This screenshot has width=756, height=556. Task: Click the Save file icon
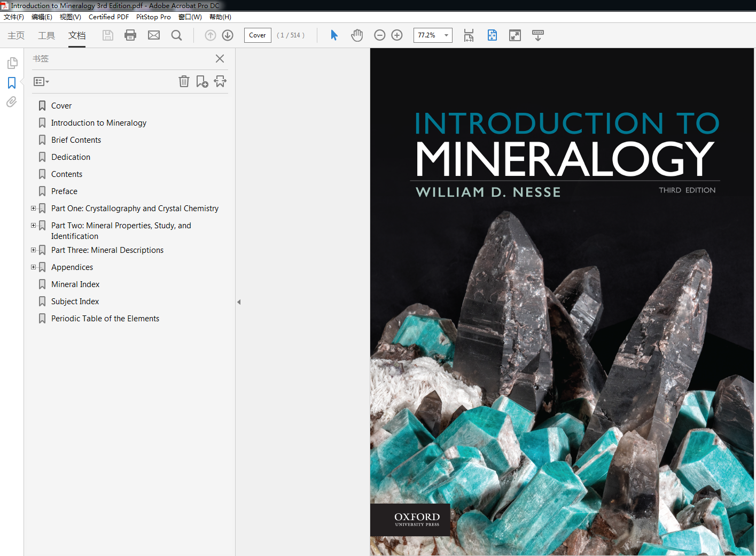108,35
